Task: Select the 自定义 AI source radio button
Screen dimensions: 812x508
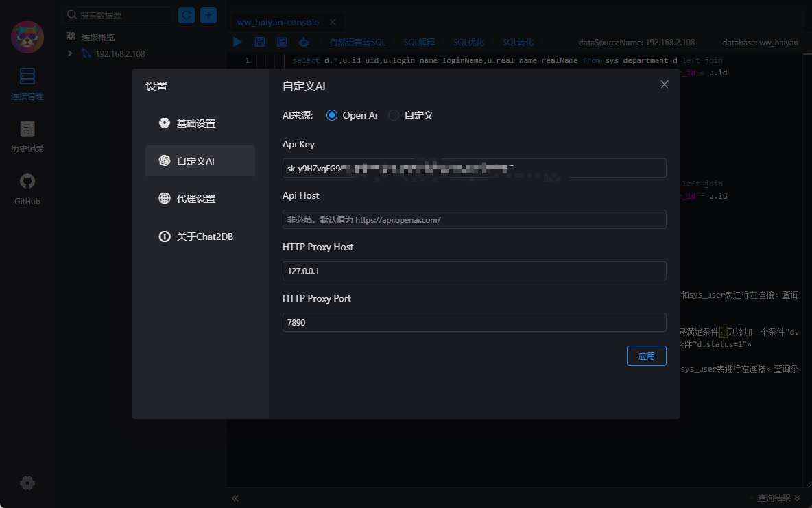Action: pos(394,115)
